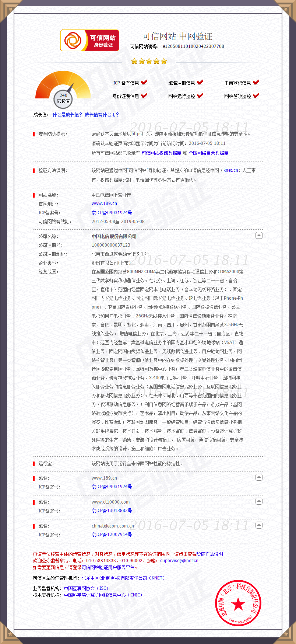This screenshot has width=296, height=644.
Task: Open 中国科学院计算机网络信息中心 (CNIC) link
Action: 103,595
